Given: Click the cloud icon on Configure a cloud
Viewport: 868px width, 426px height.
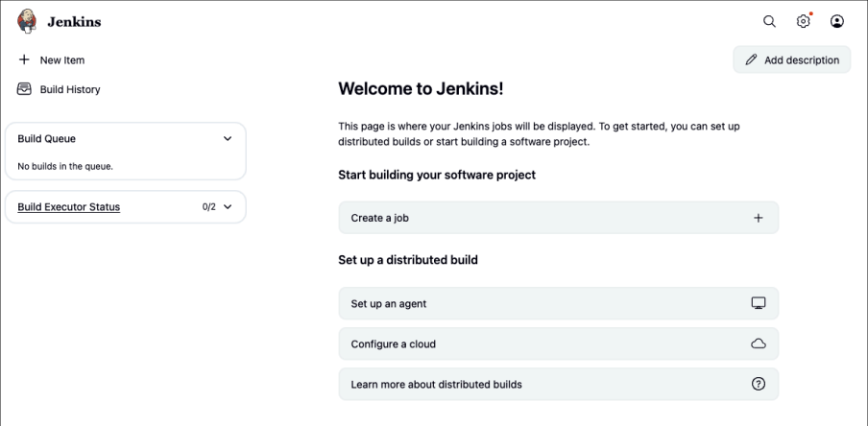Looking at the screenshot, I should pyautogui.click(x=759, y=343).
